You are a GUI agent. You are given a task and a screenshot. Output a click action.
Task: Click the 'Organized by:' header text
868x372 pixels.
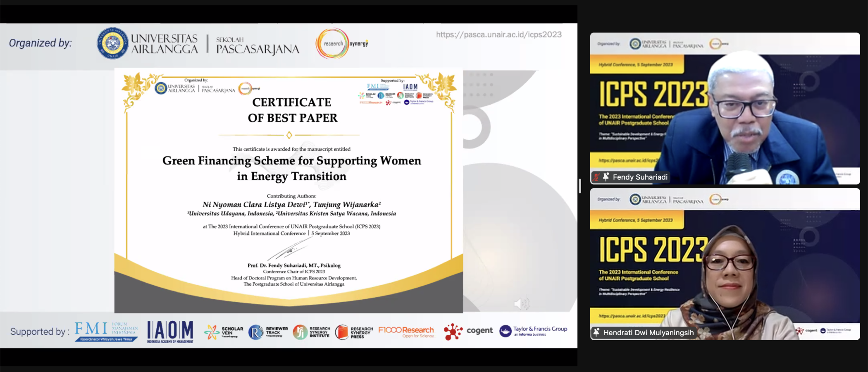point(41,43)
